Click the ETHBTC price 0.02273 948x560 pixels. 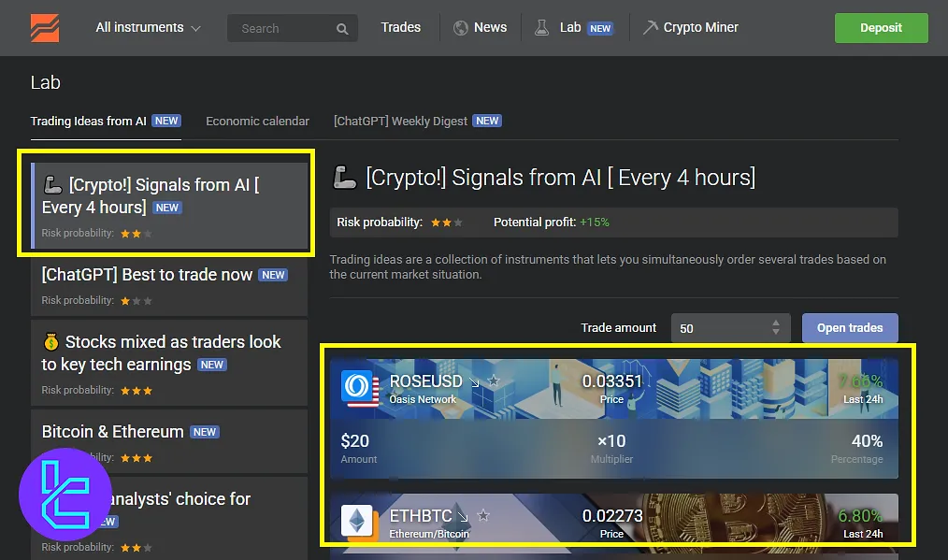(x=612, y=516)
